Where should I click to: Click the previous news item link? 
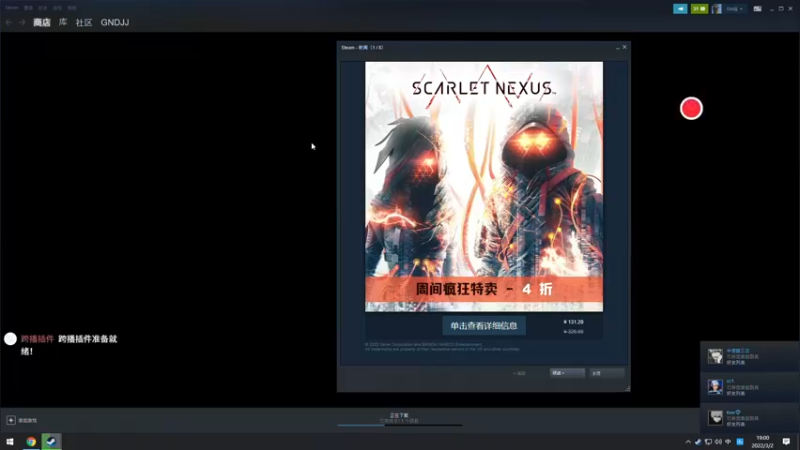519,373
